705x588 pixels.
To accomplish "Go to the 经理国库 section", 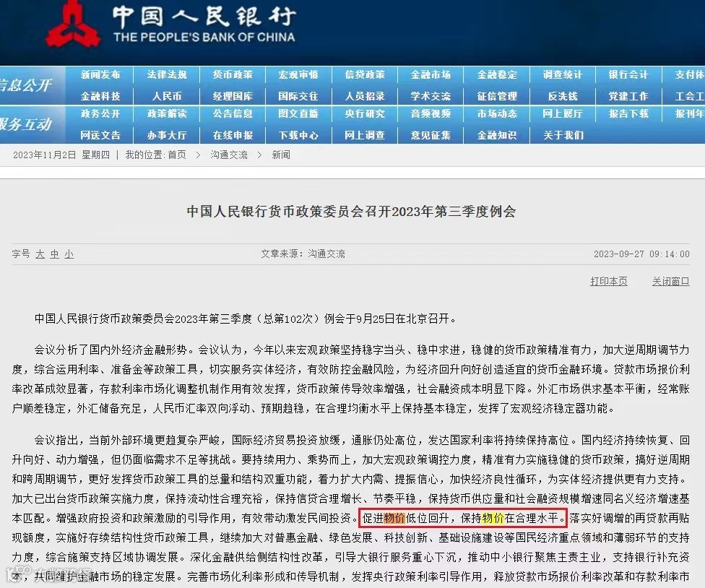I will pos(233,96).
